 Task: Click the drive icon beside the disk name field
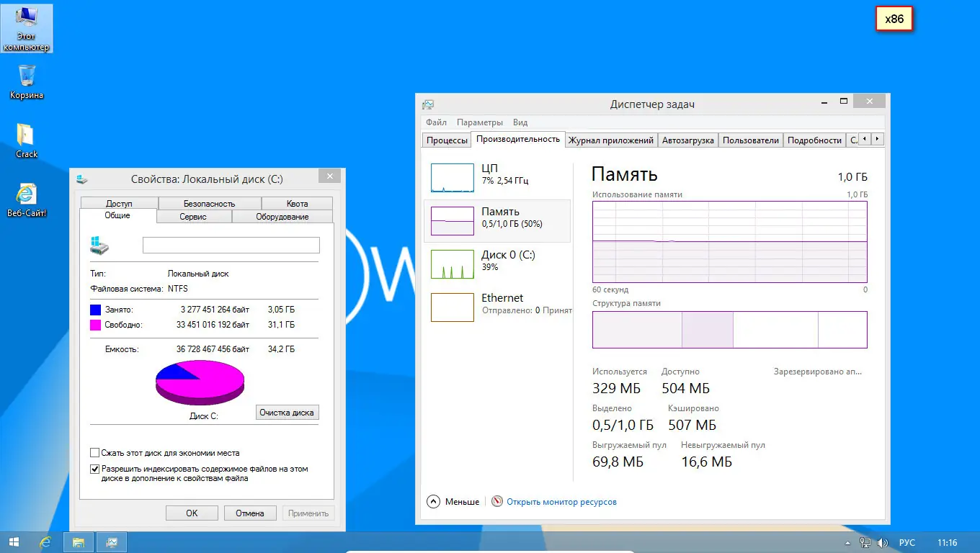click(x=99, y=245)
